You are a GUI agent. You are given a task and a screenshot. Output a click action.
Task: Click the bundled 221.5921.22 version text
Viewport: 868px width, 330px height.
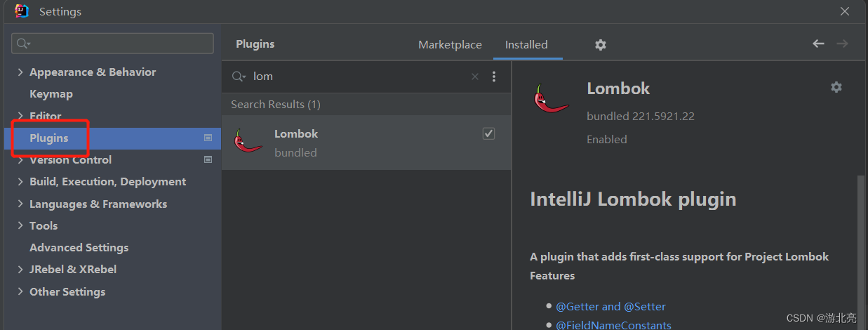click(x=641, y=117)
